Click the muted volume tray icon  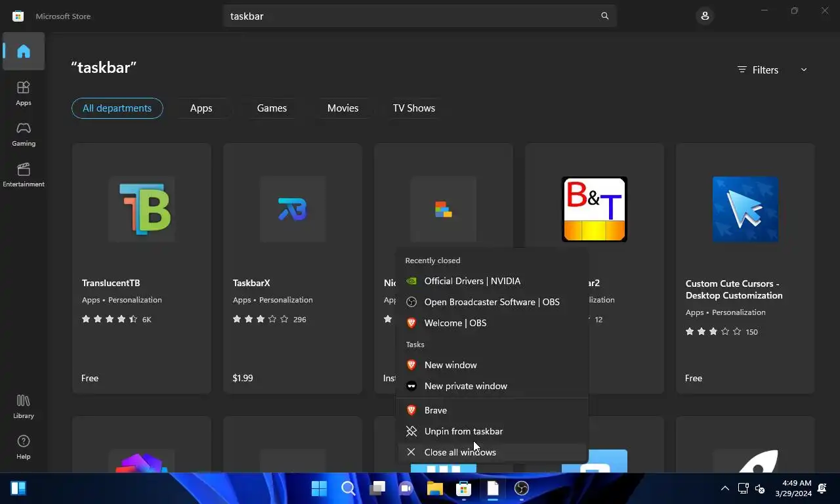(760, 488)
